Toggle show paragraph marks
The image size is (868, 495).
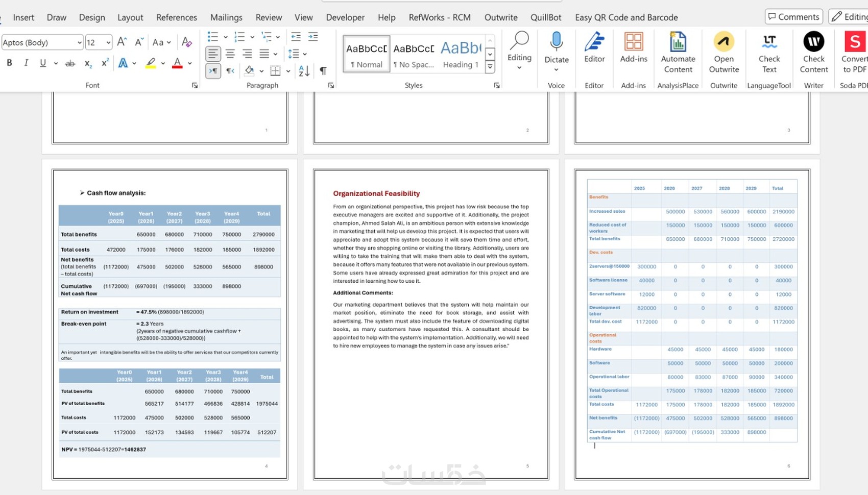point(323,71)
